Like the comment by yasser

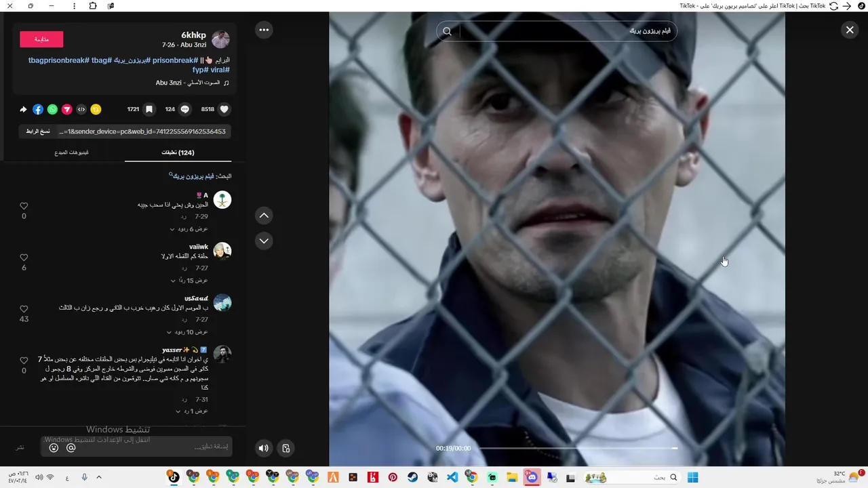tap(24, 361)
